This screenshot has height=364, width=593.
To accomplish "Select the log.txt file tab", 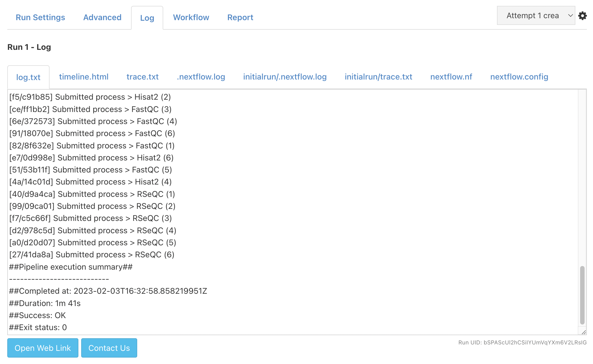I will coord(28,77).
